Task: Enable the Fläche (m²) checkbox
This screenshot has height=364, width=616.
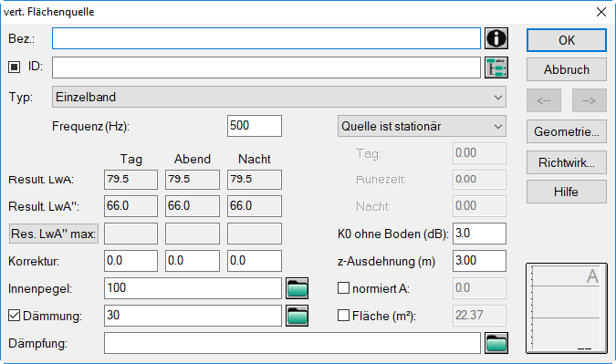Action: (343, 316)
